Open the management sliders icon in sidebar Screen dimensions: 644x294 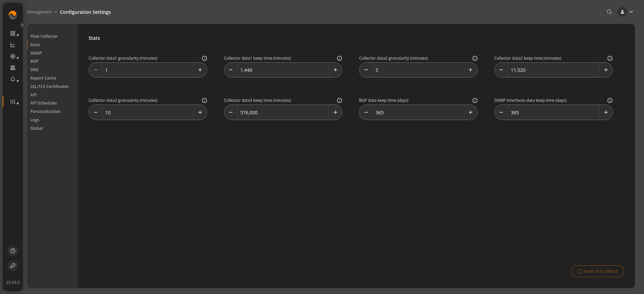[x=13, y=102]
